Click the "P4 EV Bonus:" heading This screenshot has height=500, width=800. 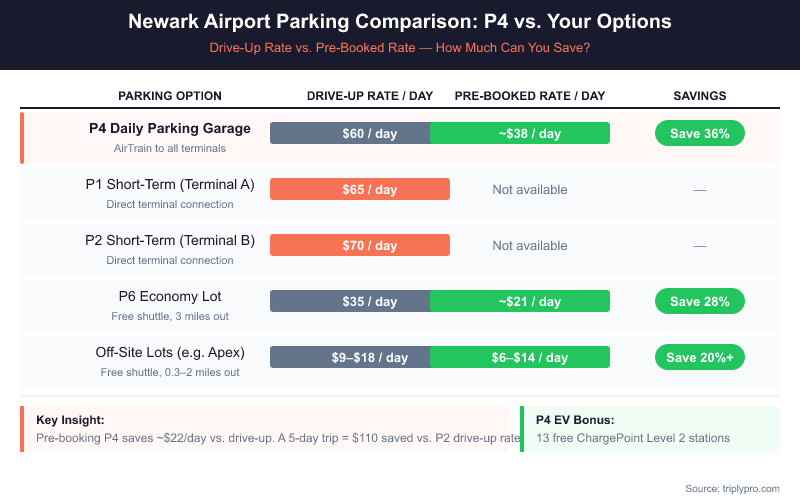[574, 420]
